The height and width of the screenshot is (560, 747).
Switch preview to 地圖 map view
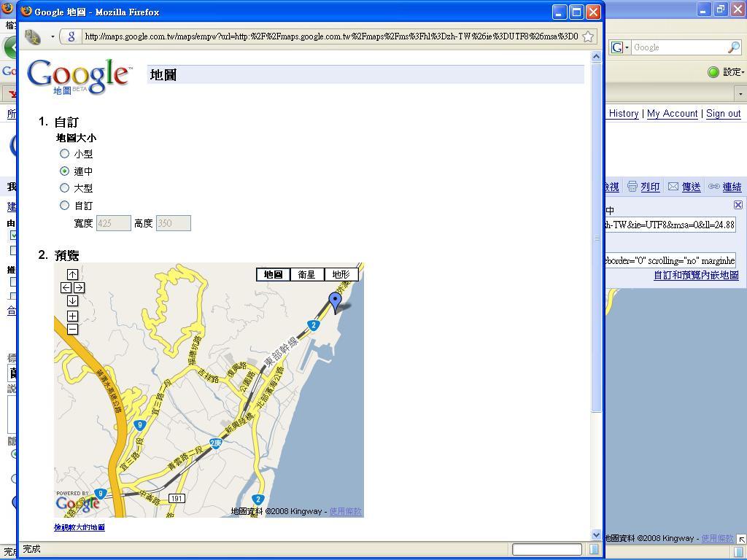(x=273, y=274)
